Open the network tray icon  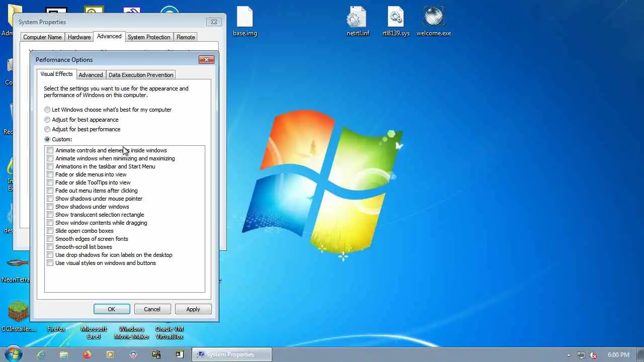(581, 355)
